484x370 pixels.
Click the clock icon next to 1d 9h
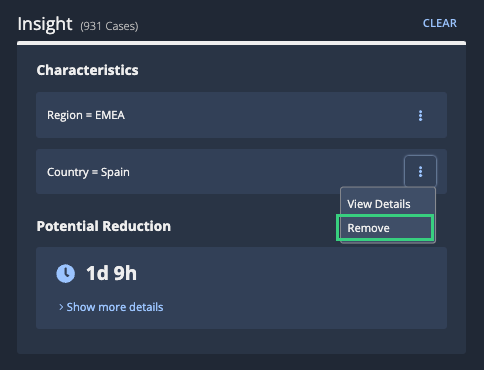(66, 274)
